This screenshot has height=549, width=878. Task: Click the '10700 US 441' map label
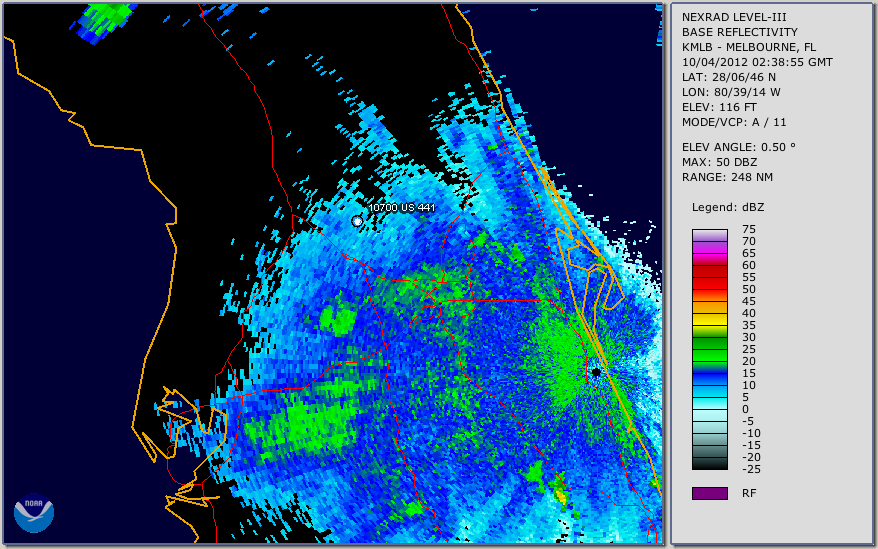(401, 208)
